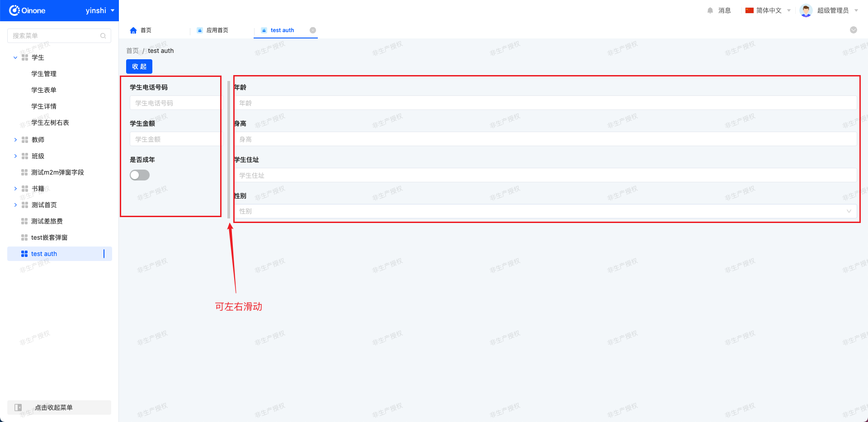
Task: Open the tab list dropdown arrow
Action: point(854,30)
